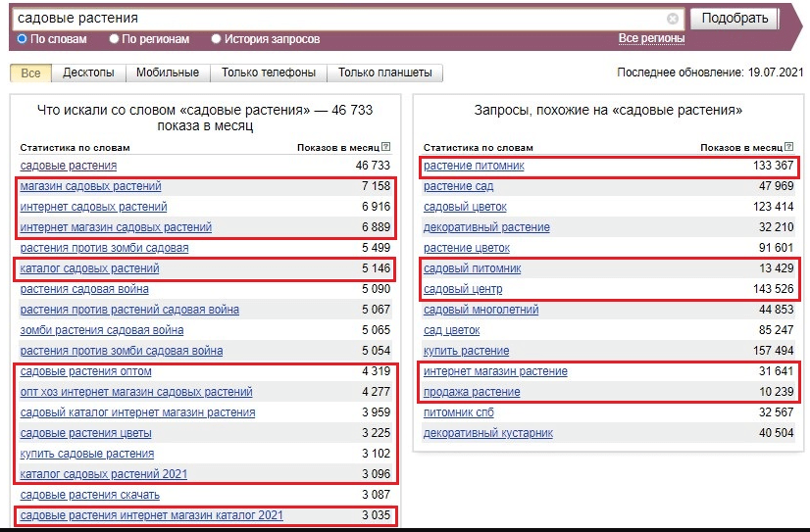Open 'садовый цветок' similar query
This screenshot has height=532, width=810.
coord(465,207)
